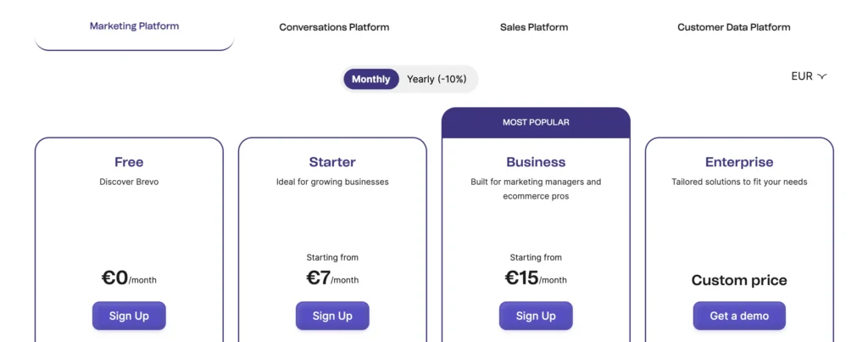Viewport: 868px width, 342px height.
Task: Click the Enterprise plan heading
Action: tap(739, 162)
